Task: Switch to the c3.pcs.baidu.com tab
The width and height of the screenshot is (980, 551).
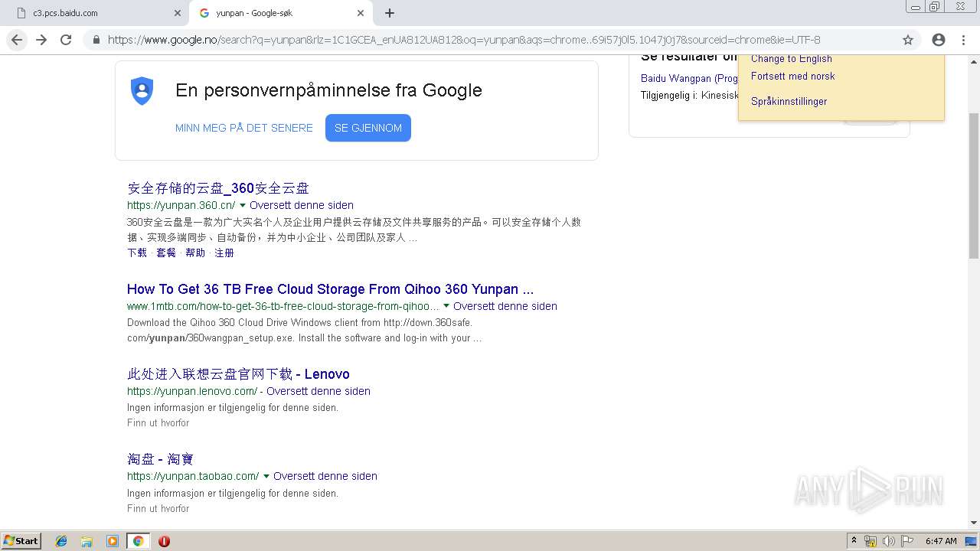Action: (96, 13)
